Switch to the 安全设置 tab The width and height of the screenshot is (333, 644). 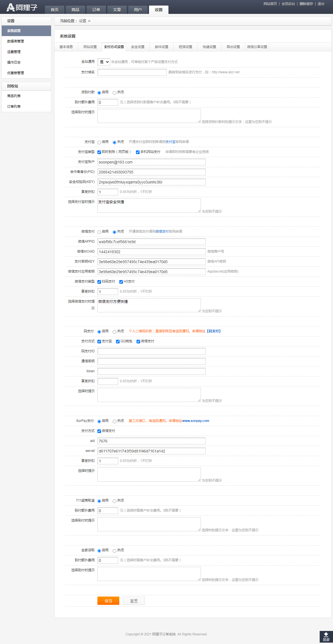tap(138, 47)
